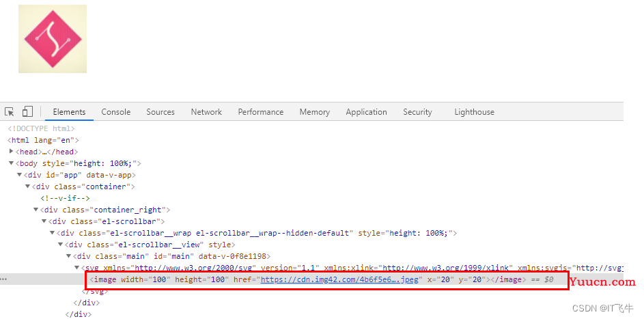Collapse the body element node
The height and width of the screenshot is (319, 644).
pyautogui.click(x=12, y=163)
